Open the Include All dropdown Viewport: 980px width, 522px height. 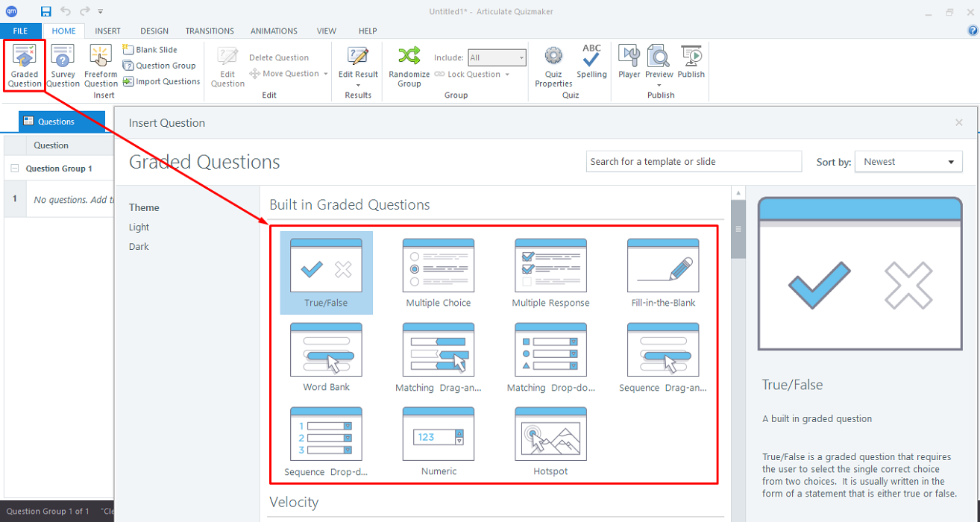click(497, 57)
